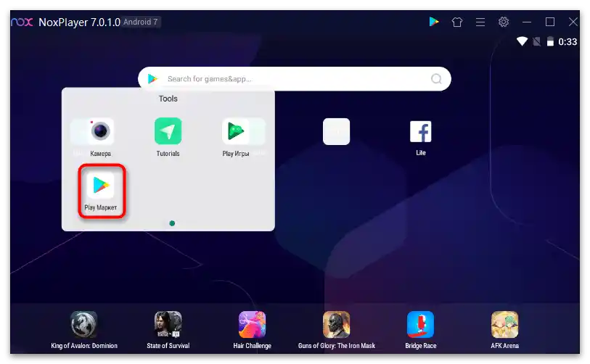
Task: Open Bridge Race game
Action: [421, 325]
